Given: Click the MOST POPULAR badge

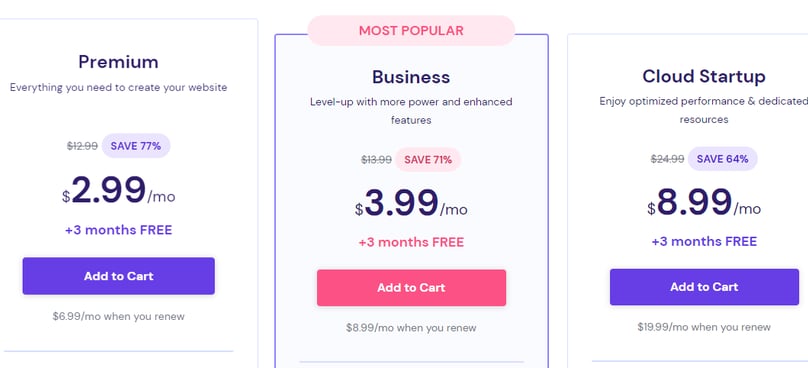Looking at the screenshot, I should click(411, 30).
